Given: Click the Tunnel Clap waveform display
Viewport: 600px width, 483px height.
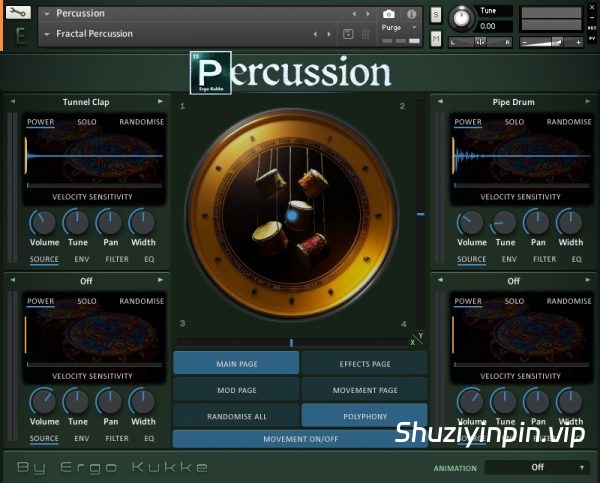Looking at the screenshot, I should pos(95,156).
